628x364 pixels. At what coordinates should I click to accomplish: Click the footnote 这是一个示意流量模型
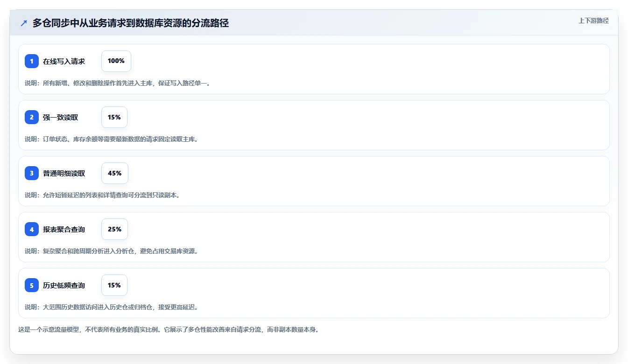169,329
